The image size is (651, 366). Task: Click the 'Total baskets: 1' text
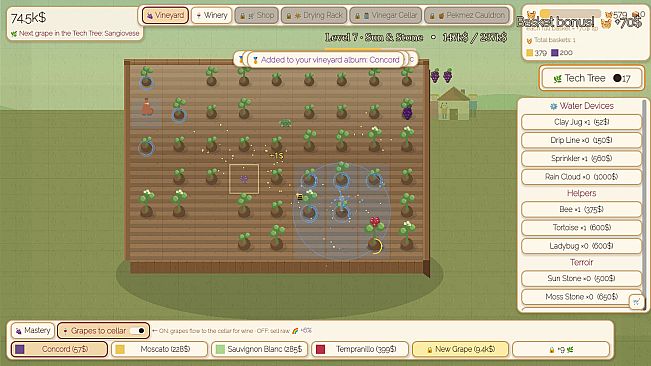[554, 40]
